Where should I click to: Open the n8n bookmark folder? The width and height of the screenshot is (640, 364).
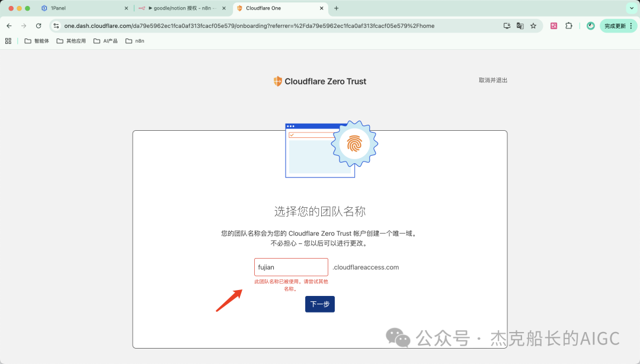pos(135,41)
